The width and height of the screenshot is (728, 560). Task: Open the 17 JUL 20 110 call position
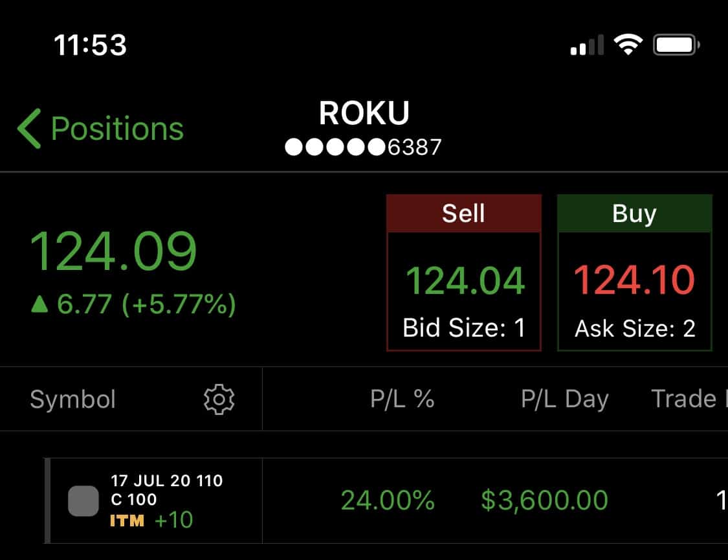386,501
